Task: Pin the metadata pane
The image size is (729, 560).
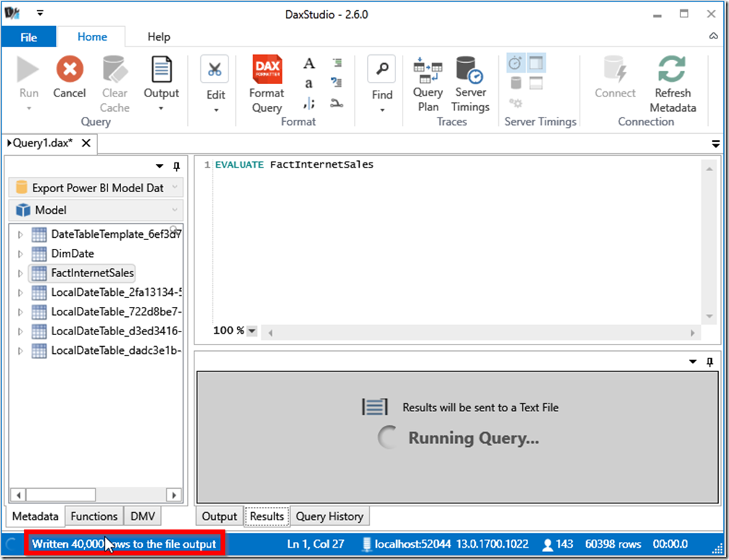Action: tap(176, 166)
